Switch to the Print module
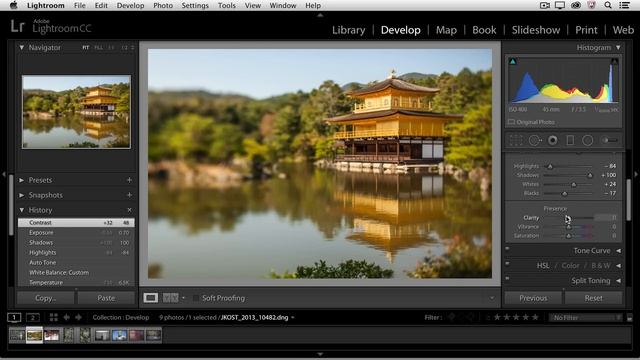This screenshot has height=360, width=640. pyautogui.click(x=586, y=30)
